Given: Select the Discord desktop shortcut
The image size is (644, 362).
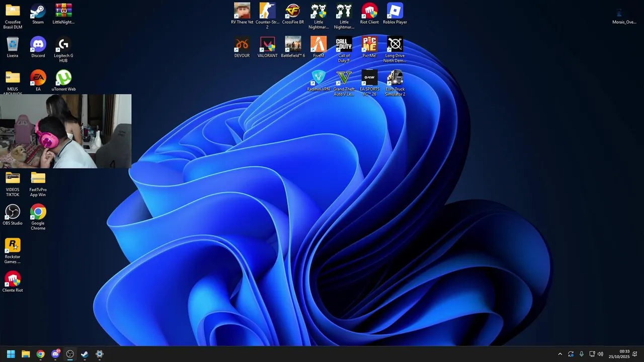Looking at the screenshot, I should 38,47.
